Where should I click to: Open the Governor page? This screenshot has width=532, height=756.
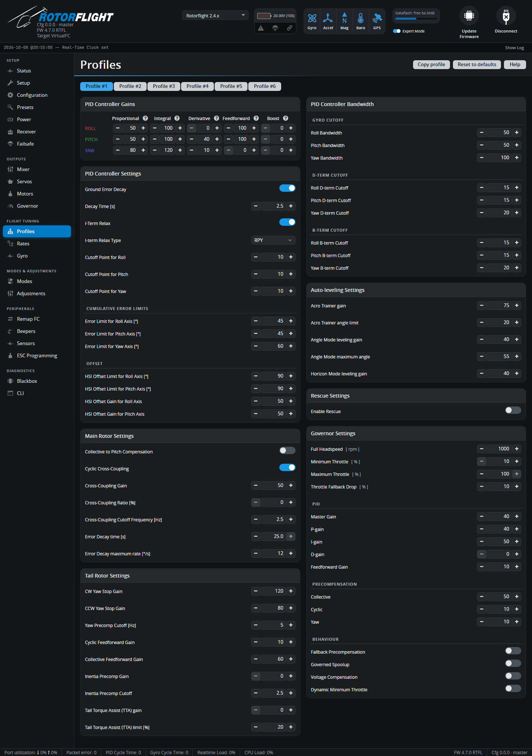(x=37, y=206)
